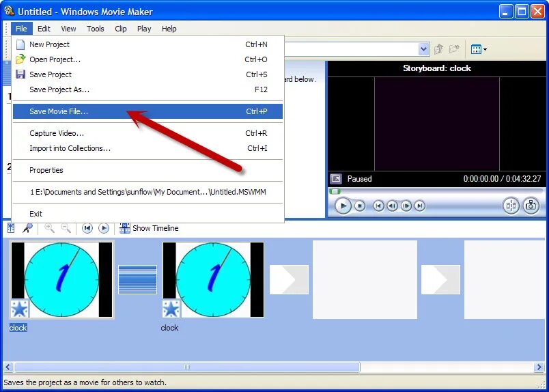The image size is (549, 392).
Task: Toggle the Full Screen monitor icon
Action: (336, 179)
